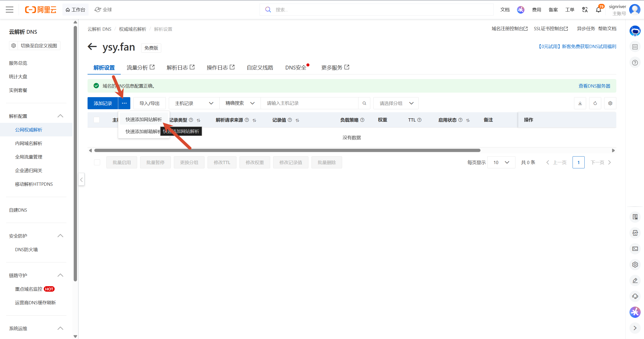The height and width of the screenshot is (339, 644).
Task: Collapse the 链路守护 section
Action: (x=60, y=275)
